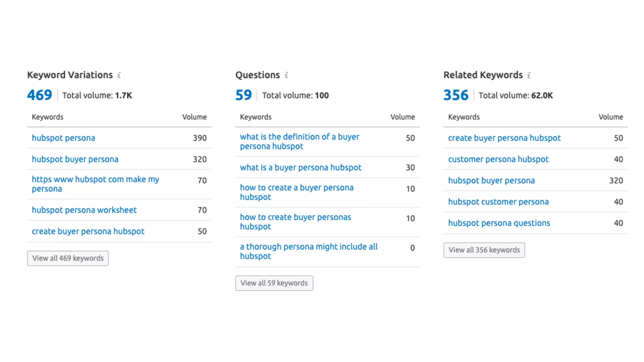This screenshot has height=362, width=644.
Task: Click info icon beside Keyword Variations
Action: pyautogui.click(x=119, y=75)
